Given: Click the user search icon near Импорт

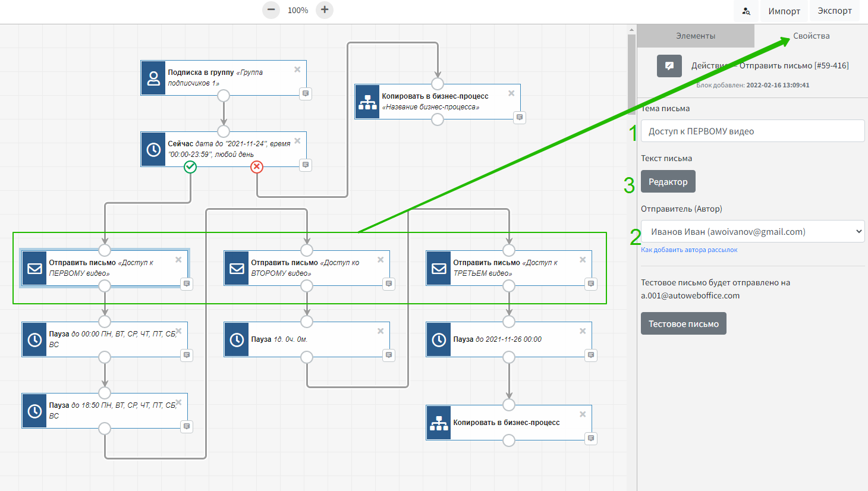Looking at the screenshot, I should pos(746,11).
